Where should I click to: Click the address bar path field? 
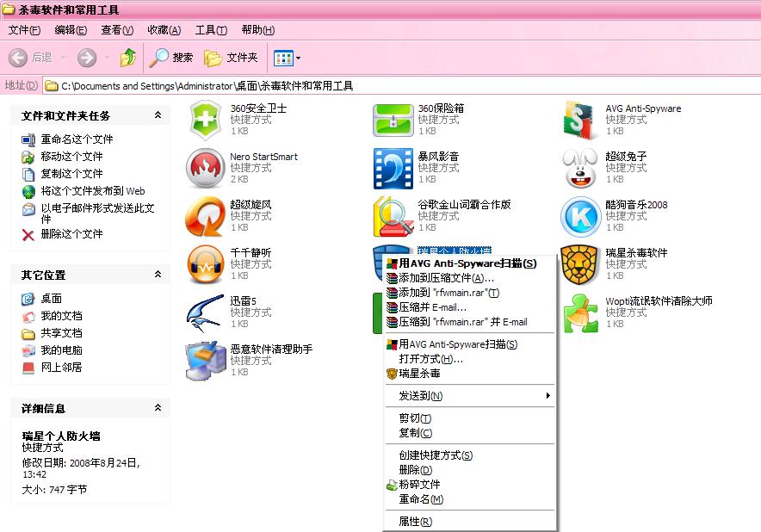click(402, 86)
